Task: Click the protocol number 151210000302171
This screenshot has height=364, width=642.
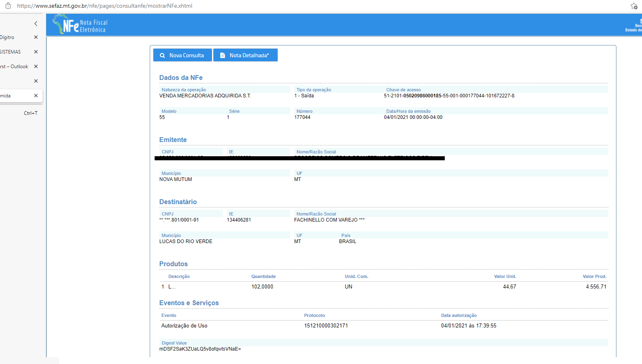Action: [326, 326]
